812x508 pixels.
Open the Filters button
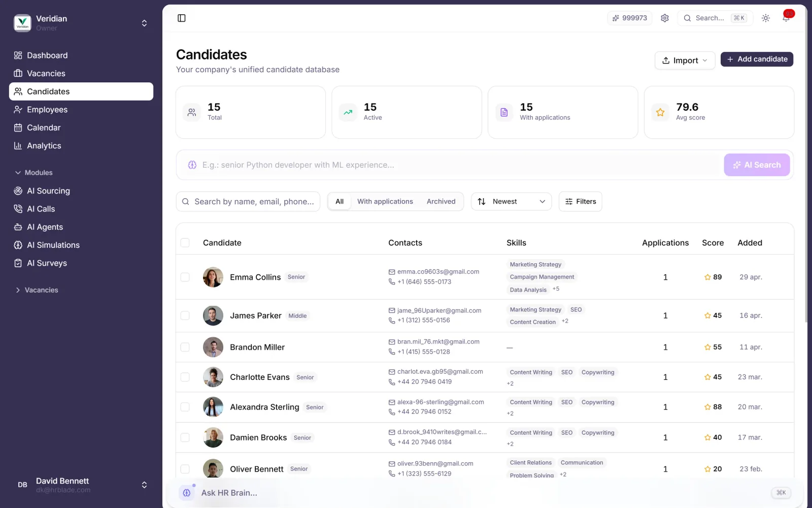[x=581, y=202]
